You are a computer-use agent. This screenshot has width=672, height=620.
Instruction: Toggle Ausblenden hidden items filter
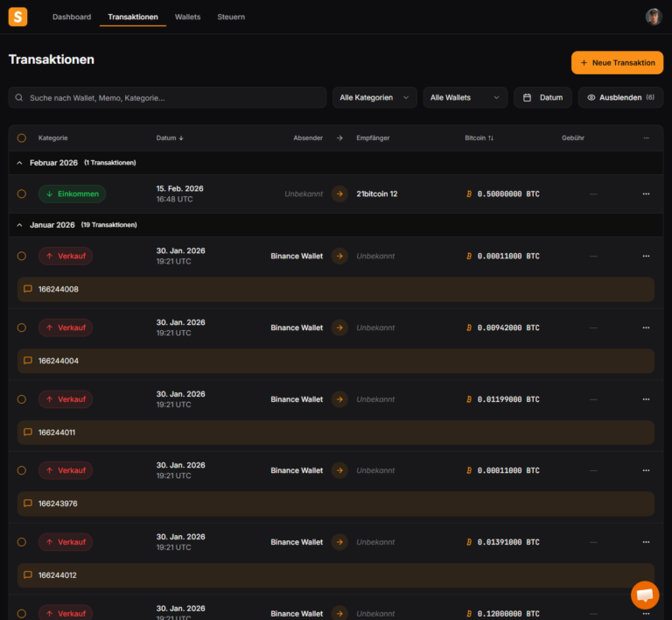click(620, 97)
